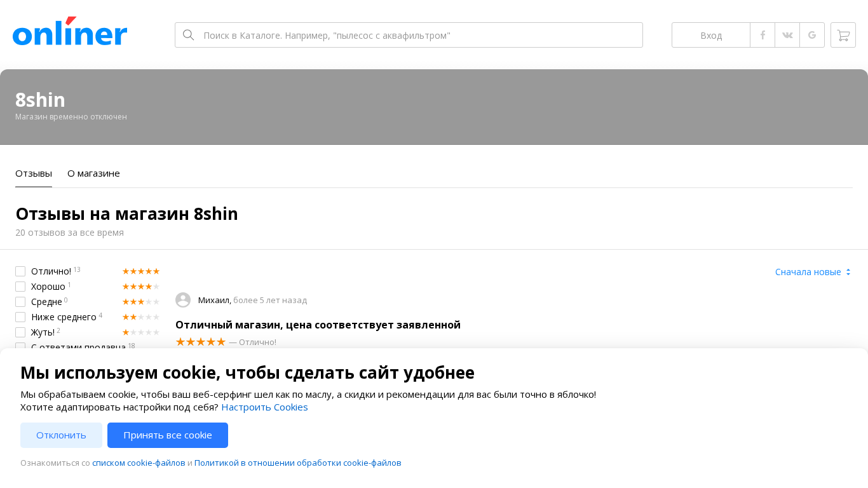The width and height of the screenshot is (868, 488).
Task: Select the Отзывы tab
Action: (x=34, y=173)
